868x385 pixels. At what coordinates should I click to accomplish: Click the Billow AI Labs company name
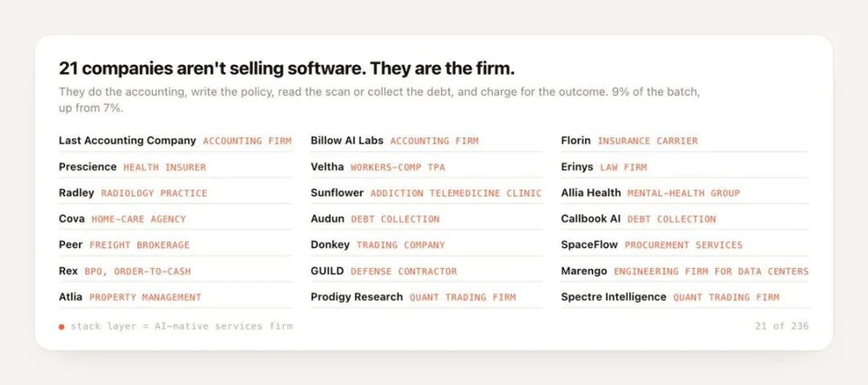coord(346,140)
